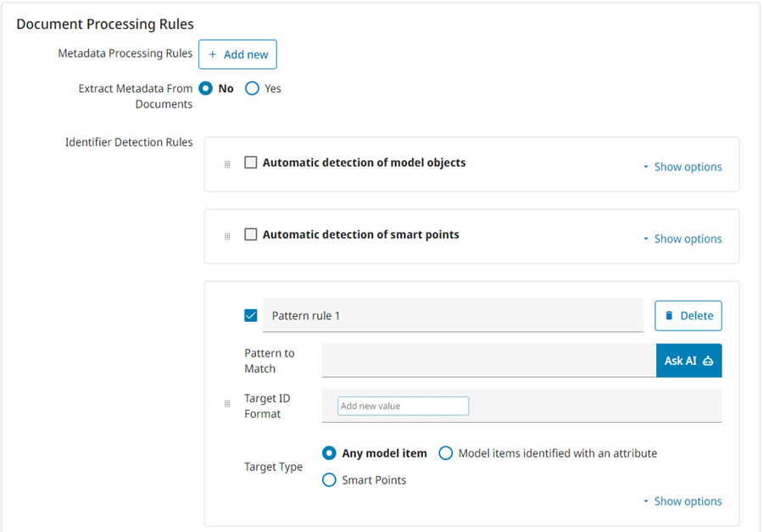Enable Automatic detection of smart points checkbox

pos(251,235)
